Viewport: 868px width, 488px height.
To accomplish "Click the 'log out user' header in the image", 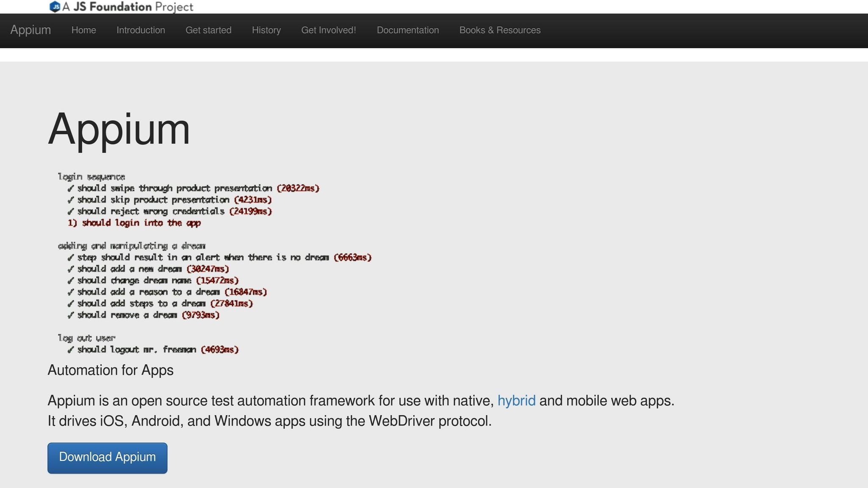I will click(86, 338).
